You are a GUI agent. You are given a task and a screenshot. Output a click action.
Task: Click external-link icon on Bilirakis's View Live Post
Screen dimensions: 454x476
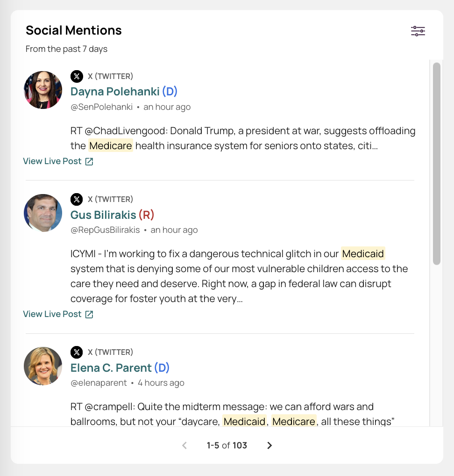[x=89, y=315]
